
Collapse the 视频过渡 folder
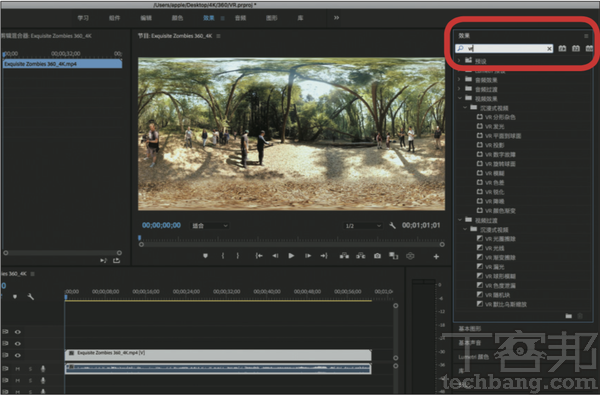point(460,220)
